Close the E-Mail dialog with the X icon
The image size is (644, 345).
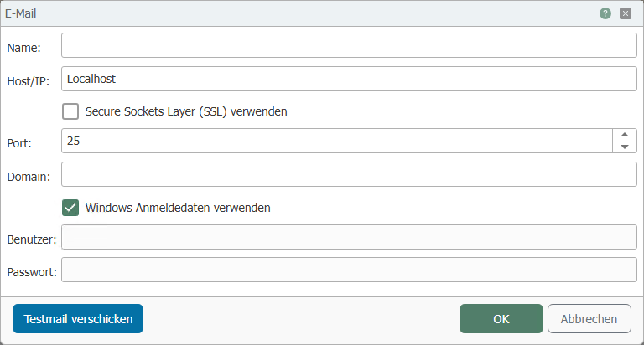[x=625, y=13]
